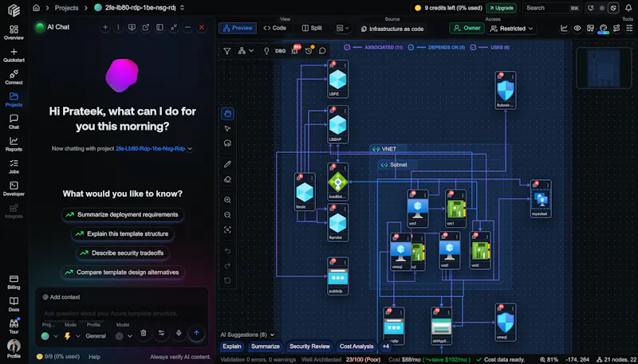Open Quickstart from the sidebar
The height and width of the screenshot is (364, 638).
pos(14,55)
